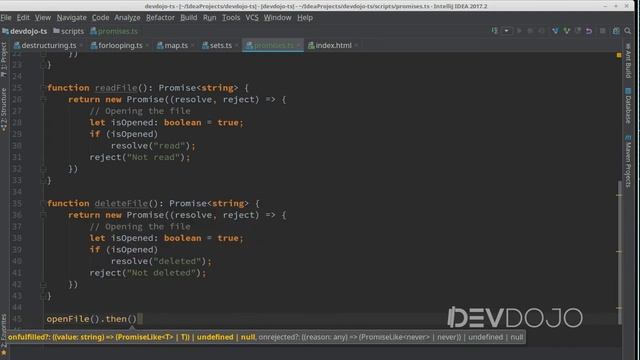Click fold end marker at line 32
This screenshot has height=360, width=640.
click(43, 169)
